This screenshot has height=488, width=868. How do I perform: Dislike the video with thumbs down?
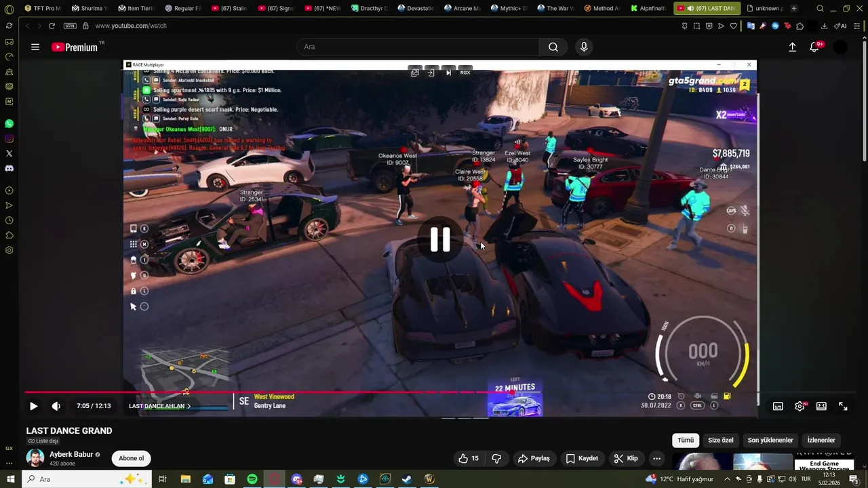(496, 458)
